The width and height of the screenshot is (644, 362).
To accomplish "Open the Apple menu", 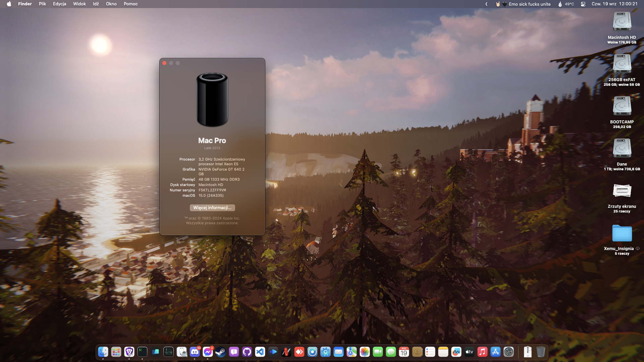I will click(x=9, y=4).
